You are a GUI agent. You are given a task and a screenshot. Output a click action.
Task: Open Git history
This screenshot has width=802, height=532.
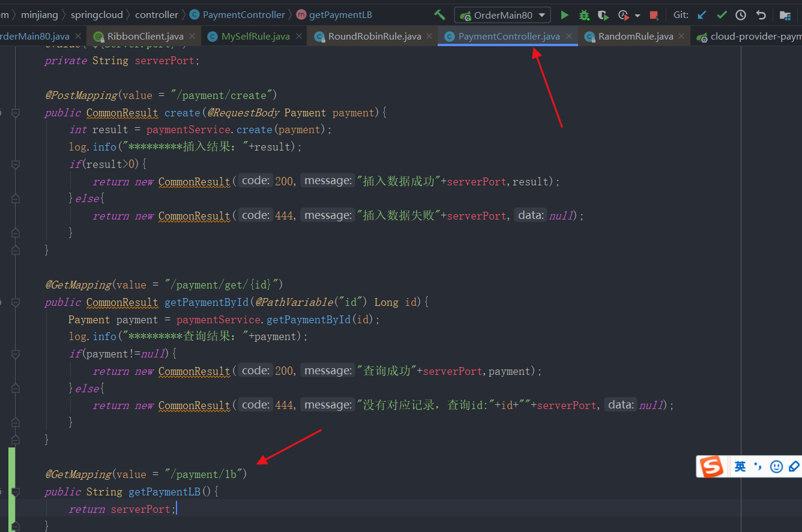(741, 15)
